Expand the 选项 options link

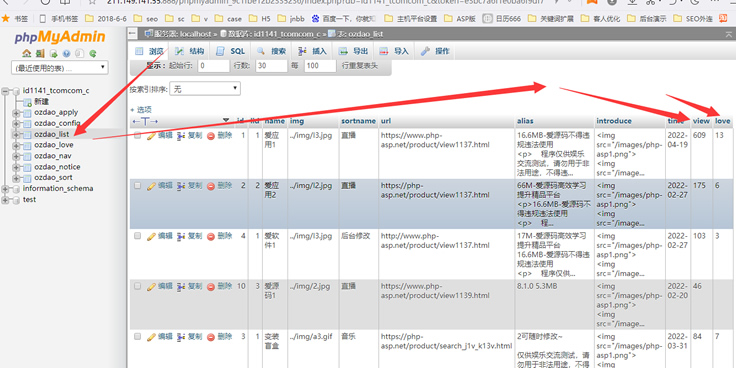click(141, 110)
